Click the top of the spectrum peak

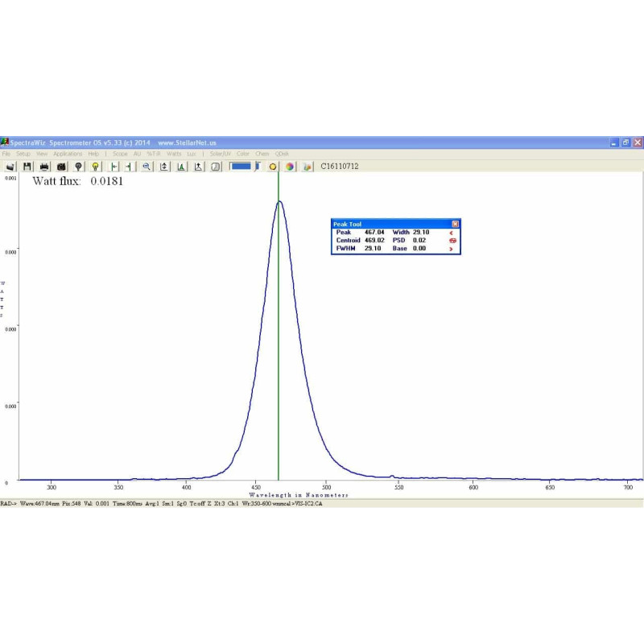(x=279, y=201)
